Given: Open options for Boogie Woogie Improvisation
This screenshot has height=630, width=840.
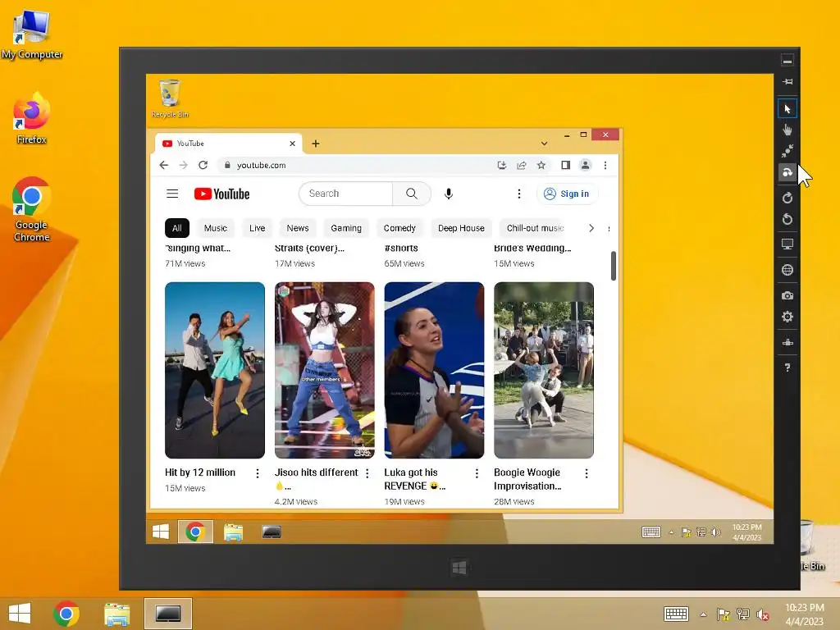Looking at the screenshot, I should pos(587,473).
